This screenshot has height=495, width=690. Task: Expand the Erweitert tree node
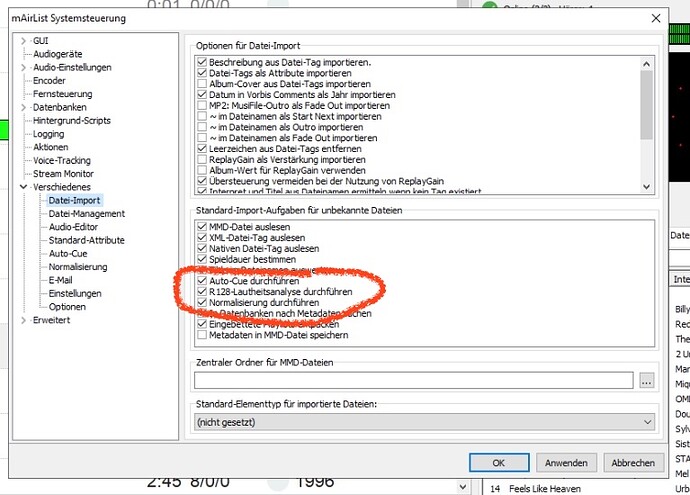click(x=23, y=320)
